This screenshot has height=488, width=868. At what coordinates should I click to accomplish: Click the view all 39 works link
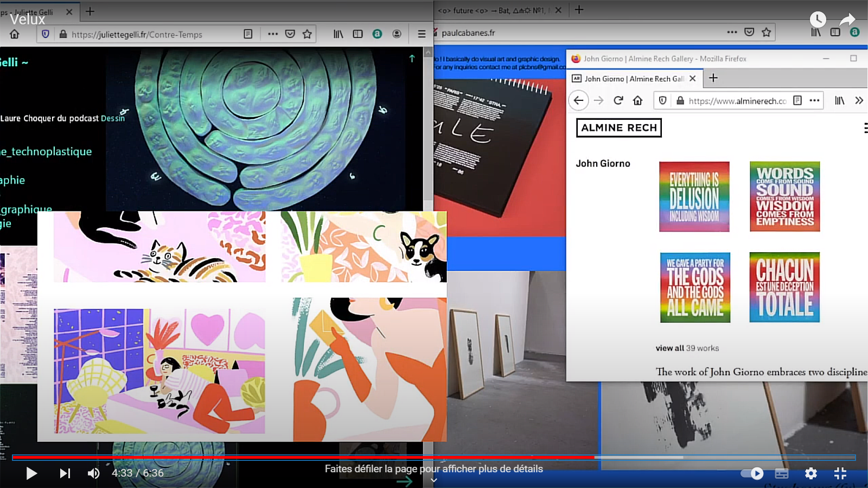click(x=687, y=348)
